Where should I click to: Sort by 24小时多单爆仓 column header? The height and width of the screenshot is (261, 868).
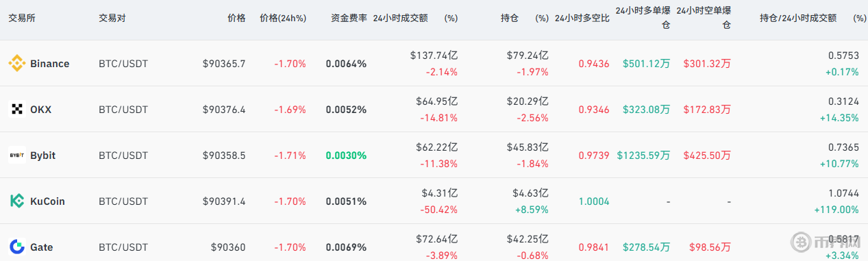[x=643, y=18]
